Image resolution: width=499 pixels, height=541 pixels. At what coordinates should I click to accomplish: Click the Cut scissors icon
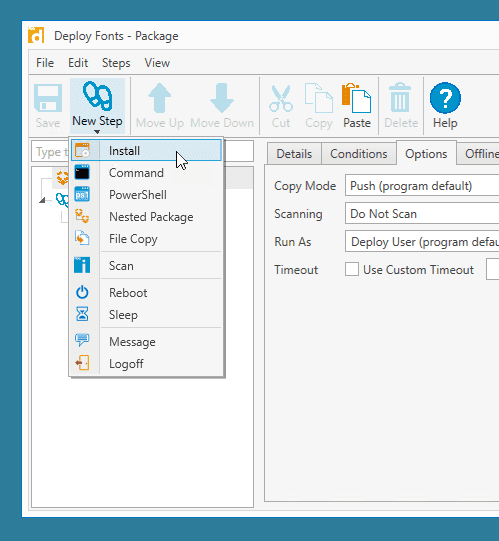click(x=281, y=98)
